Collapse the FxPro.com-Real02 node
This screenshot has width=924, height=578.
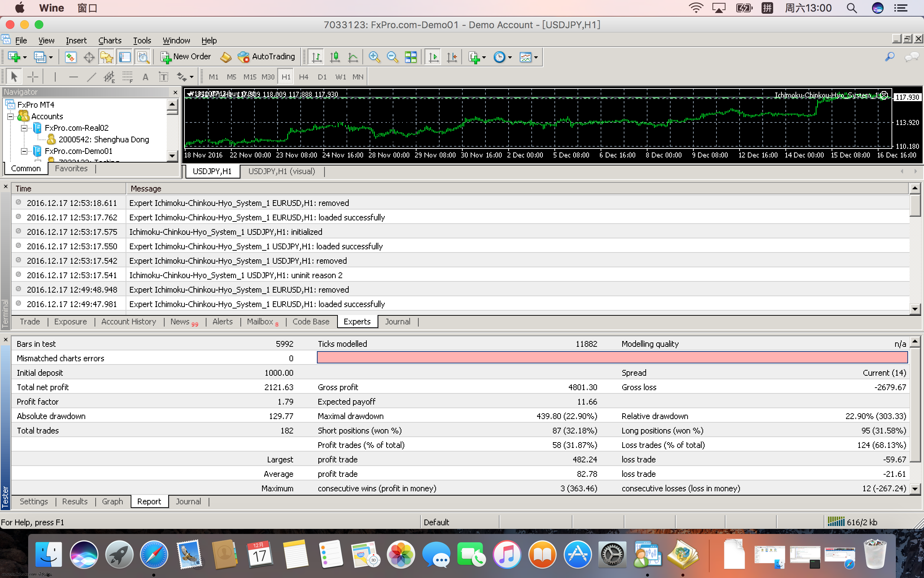25,128
